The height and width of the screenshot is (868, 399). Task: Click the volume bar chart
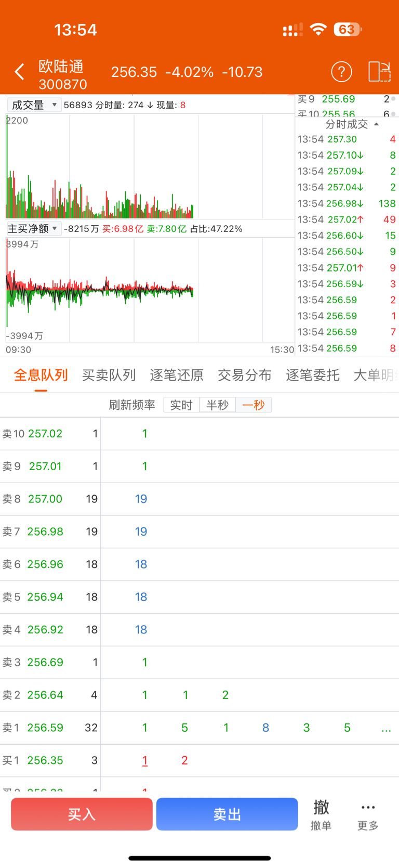point(150,166)
